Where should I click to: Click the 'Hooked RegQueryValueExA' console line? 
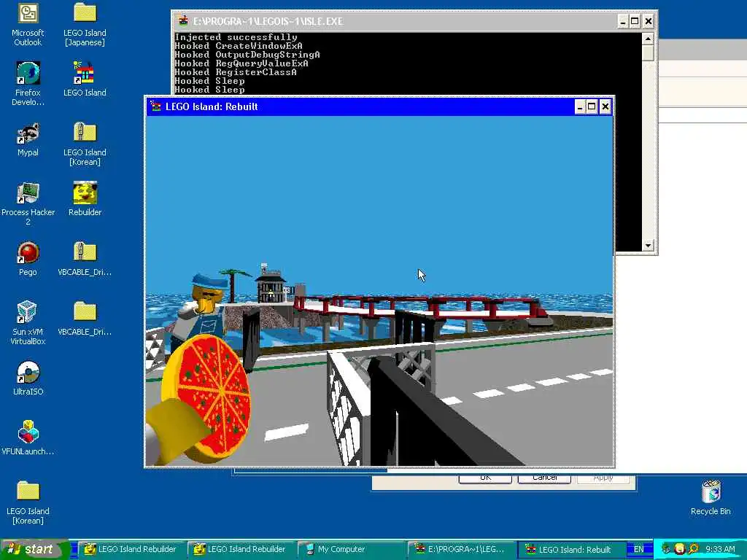pos(241,63)
